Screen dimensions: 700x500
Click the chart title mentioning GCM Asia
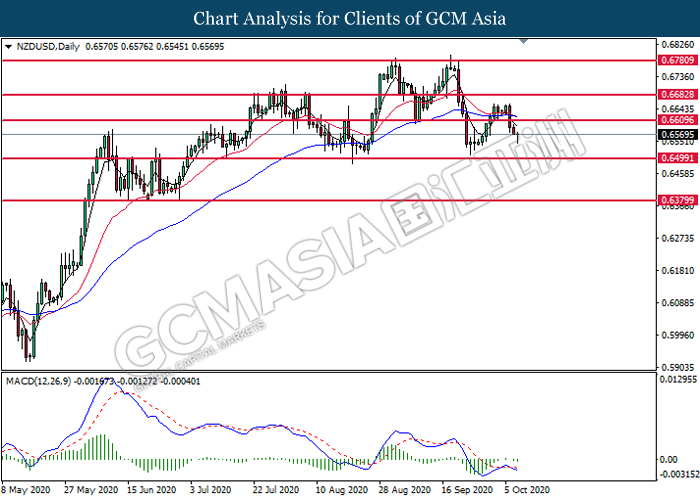(x=350, y=18)
